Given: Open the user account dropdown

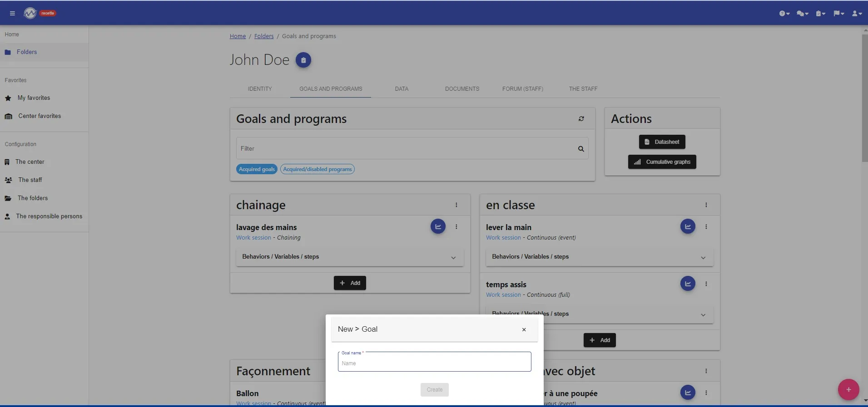Looking at the screenshot, I should [857, 14].
